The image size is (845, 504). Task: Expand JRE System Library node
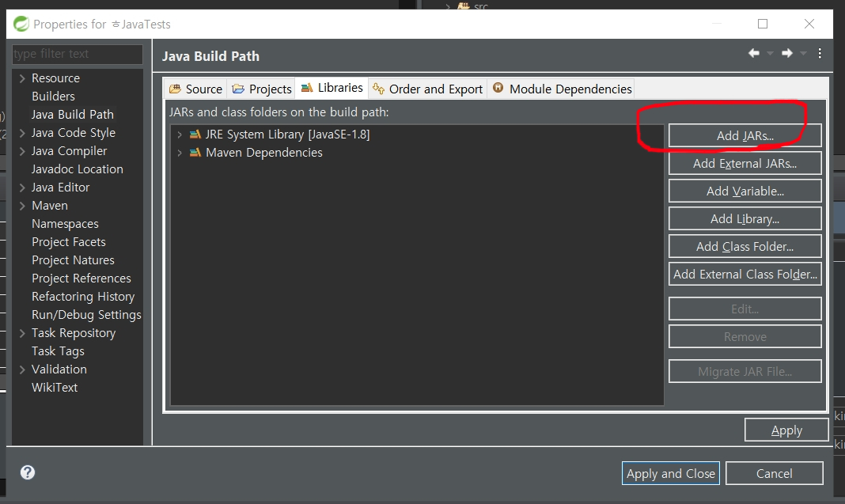click(x=180, y=135)
